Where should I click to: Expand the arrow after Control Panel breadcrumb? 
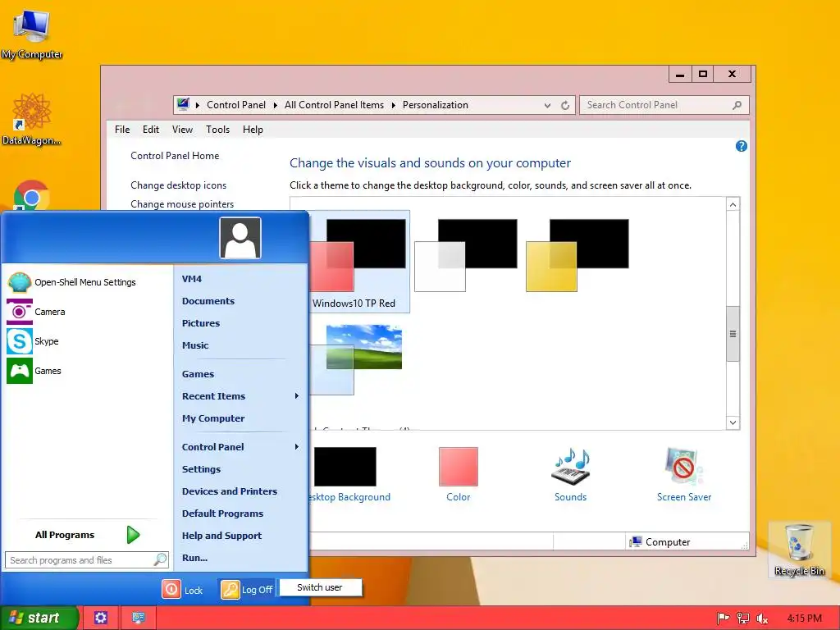pyautogui.click(x=276, y=105)
